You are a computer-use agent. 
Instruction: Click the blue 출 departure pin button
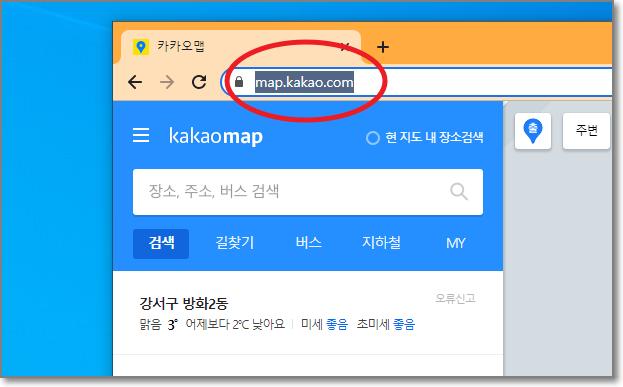pyautogui.click(x=533, y=131)
